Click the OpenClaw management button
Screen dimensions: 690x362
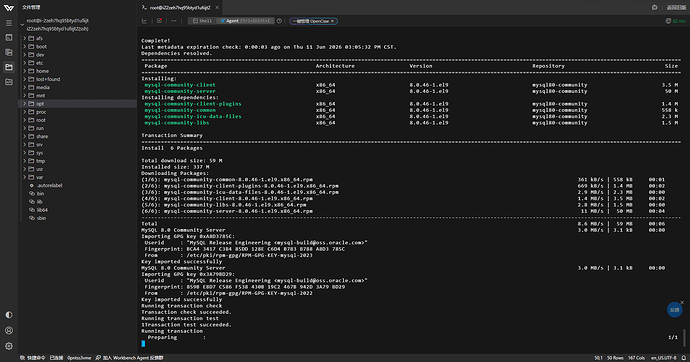(313, 21)
